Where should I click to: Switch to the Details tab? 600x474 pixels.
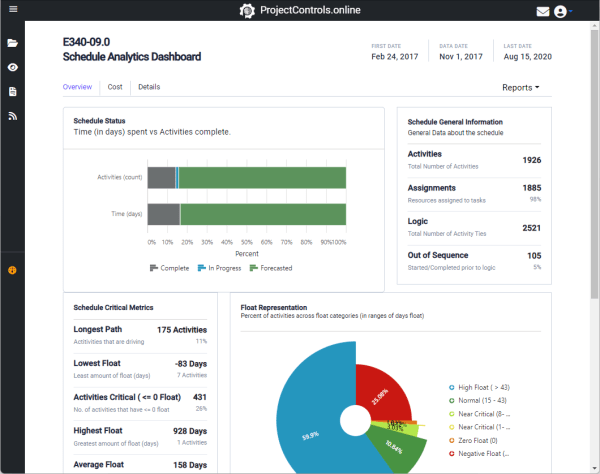coord(149,87)
